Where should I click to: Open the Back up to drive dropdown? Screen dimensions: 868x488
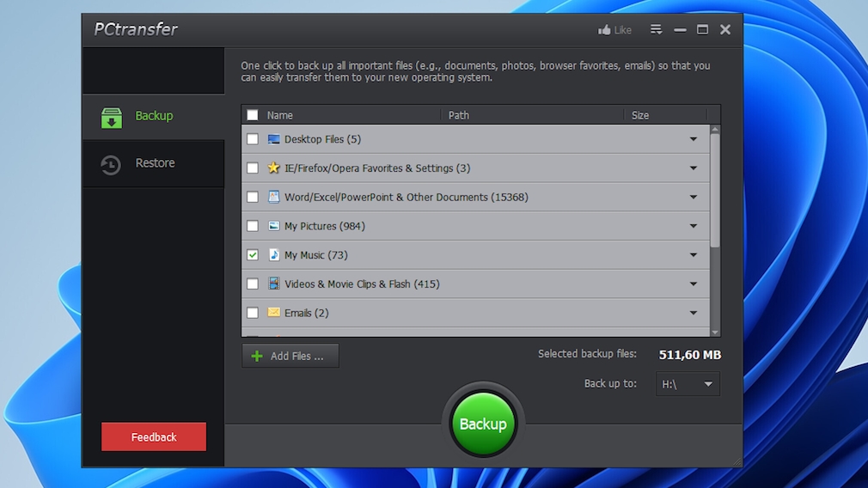pos(688,384)
